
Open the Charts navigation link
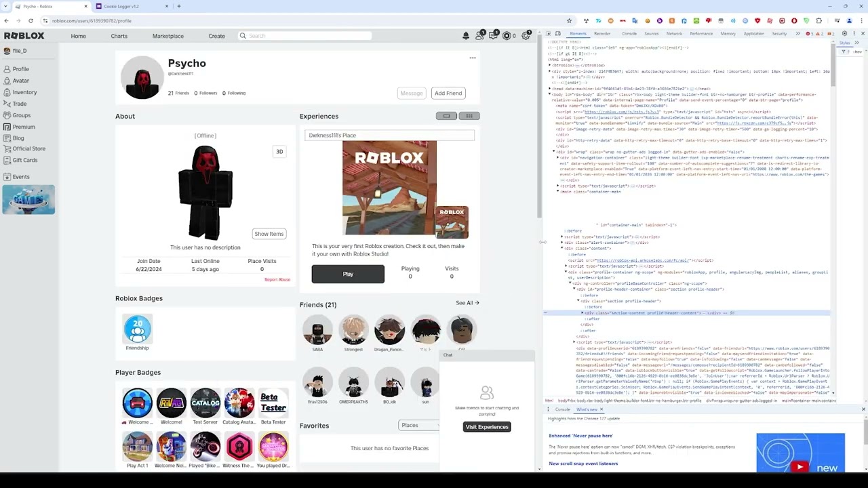(x=119, y=36)
